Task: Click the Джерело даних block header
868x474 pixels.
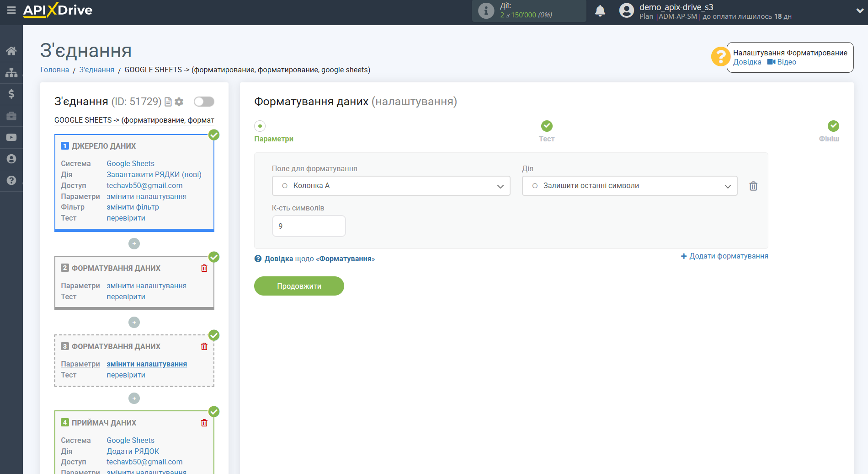Action: coord(104,146)
